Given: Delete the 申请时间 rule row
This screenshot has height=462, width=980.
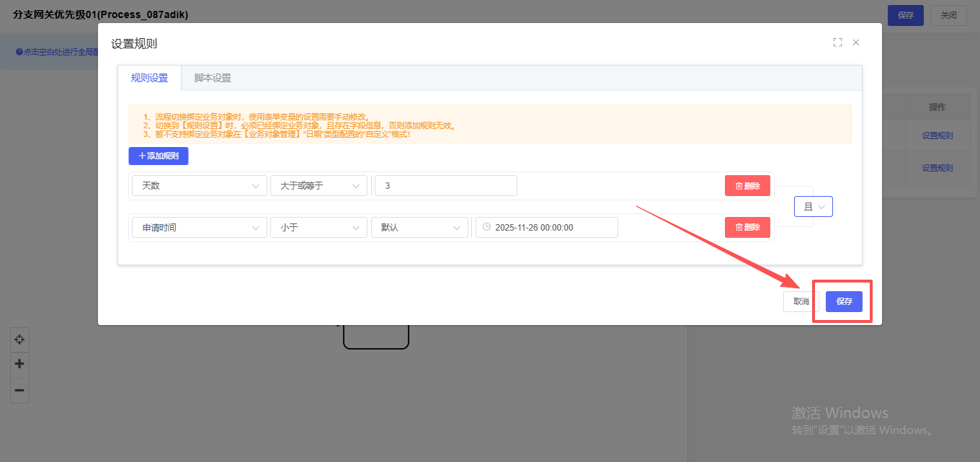Looking at the screenshot, I should [x=747, y=228].
